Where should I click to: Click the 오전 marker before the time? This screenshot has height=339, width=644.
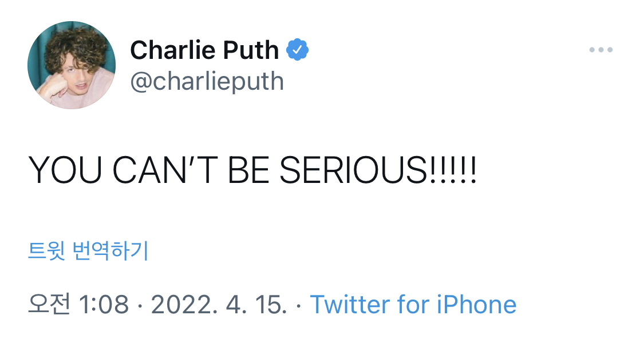point(49,304)
